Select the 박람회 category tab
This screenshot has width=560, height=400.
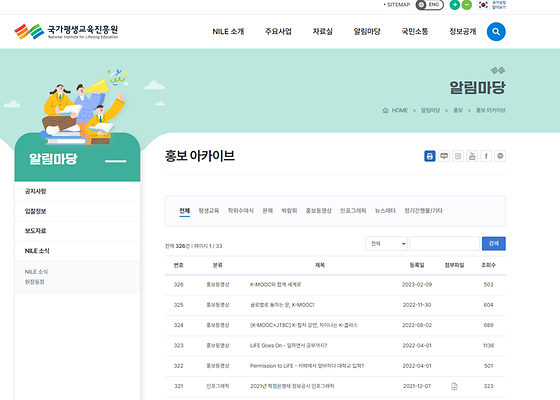coord(289,211)
